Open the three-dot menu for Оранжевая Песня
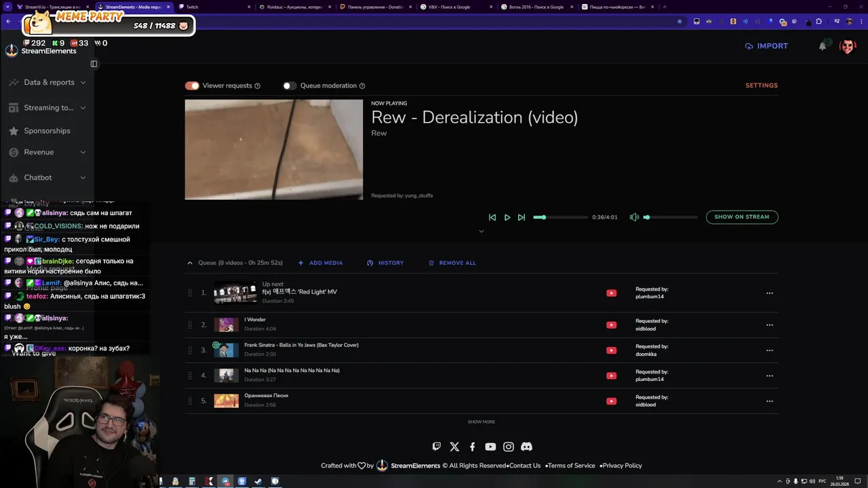The width and height of the screenshot is (868, 488). point(770,401)
